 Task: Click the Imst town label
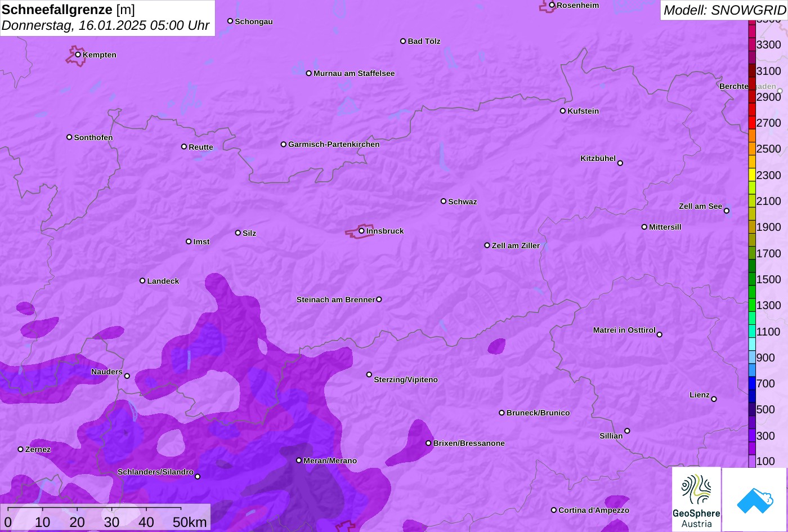pos(202,242)
